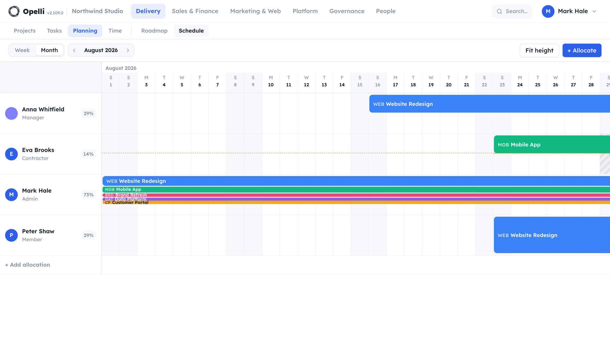Click the search magnifier icon
The width and height of the screenshot is (610, 364).
[499, 11]
